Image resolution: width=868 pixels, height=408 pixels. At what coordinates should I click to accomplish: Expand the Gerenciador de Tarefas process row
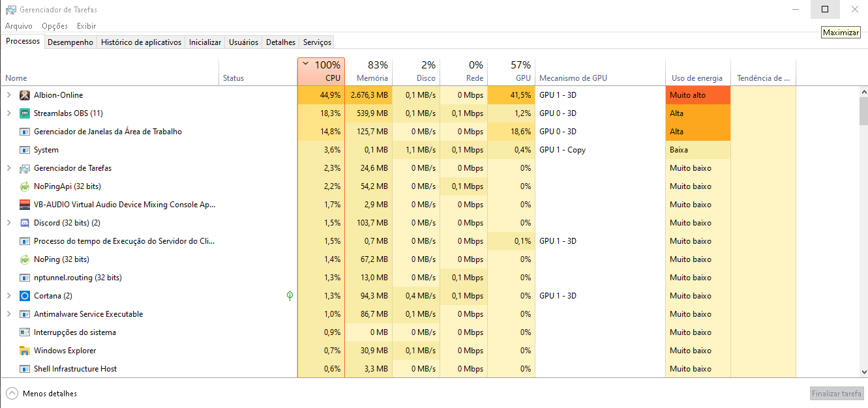pyautogui.click(x=8, y=168)
